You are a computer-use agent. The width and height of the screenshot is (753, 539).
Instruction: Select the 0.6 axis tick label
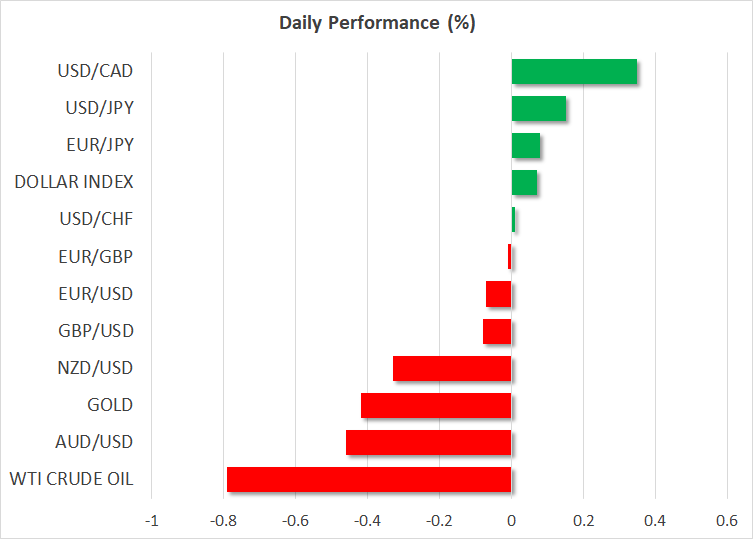click(x=727, y=521)
